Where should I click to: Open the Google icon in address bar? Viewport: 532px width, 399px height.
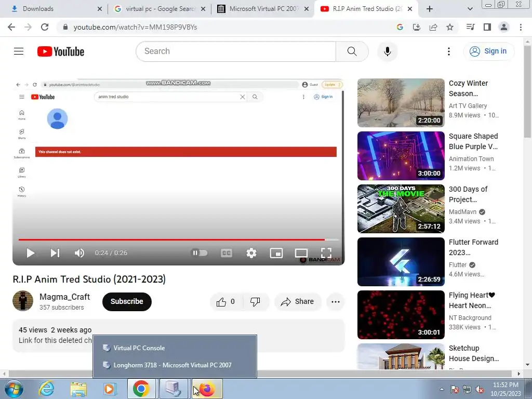(x=400, y=27)
